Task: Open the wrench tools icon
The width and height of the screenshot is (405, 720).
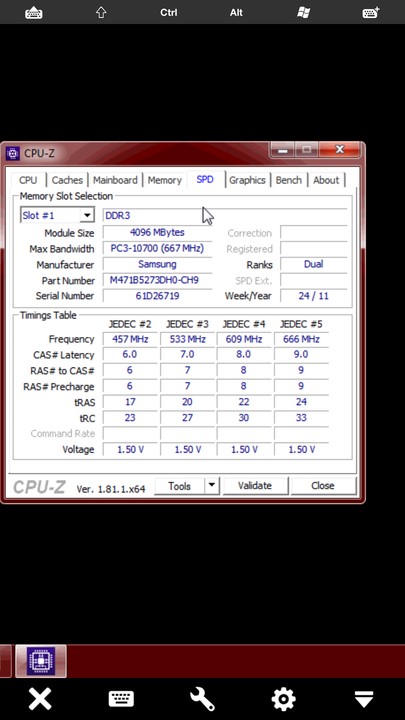Action: (202, 699)
